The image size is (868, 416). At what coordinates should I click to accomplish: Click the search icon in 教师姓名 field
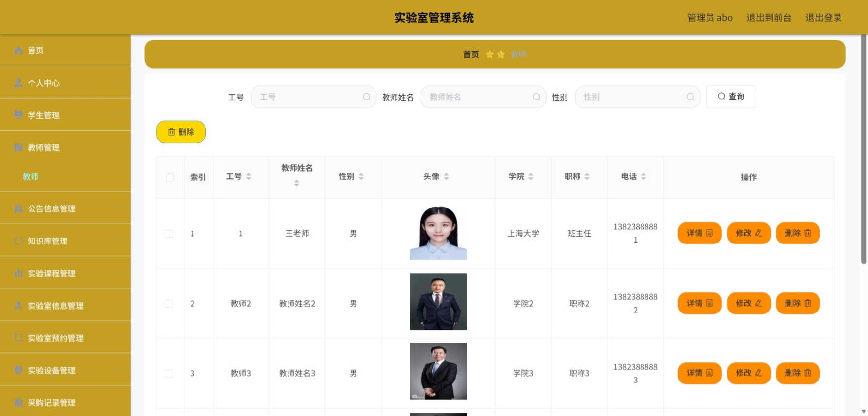tap(536, 97)
